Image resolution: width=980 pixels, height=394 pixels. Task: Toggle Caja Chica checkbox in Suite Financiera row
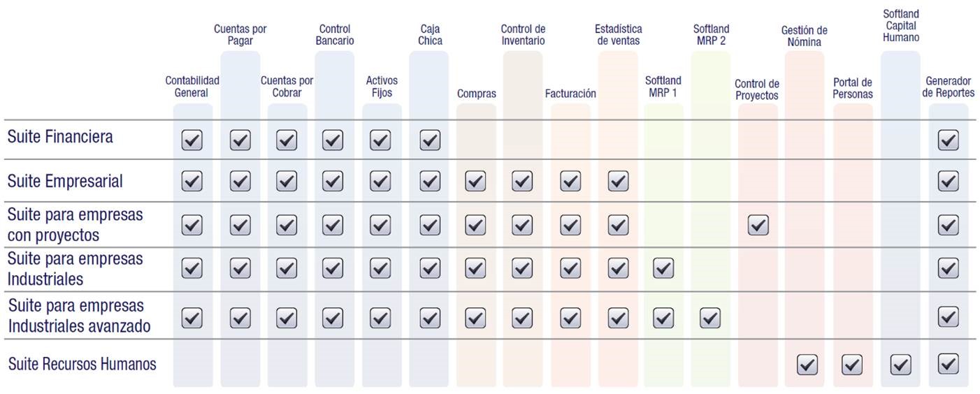point(430,140)
